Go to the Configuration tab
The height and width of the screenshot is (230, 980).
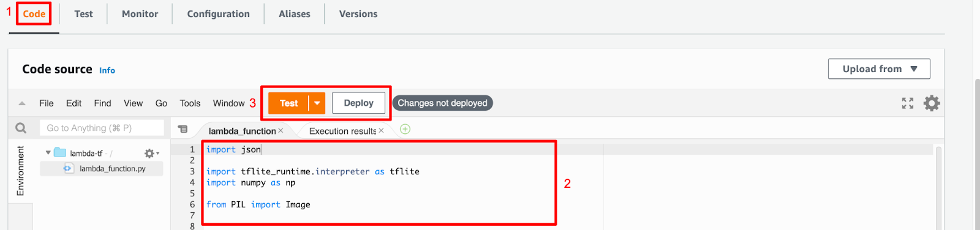click(x=218, y=13)
